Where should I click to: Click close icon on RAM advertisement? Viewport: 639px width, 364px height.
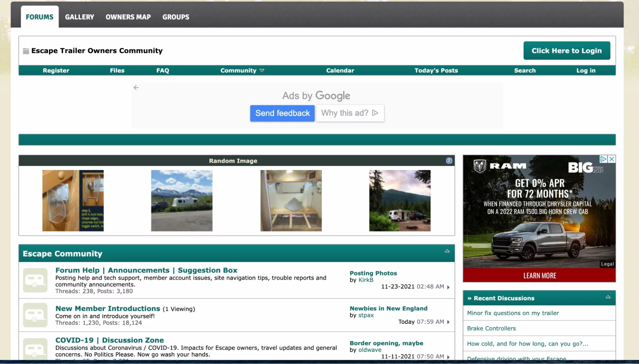(612, 159)
